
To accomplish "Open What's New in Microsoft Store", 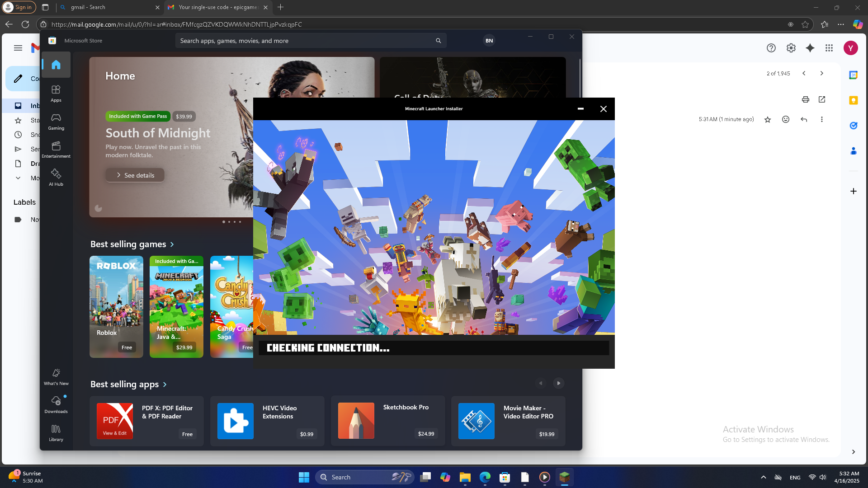I will click(56, 377).
